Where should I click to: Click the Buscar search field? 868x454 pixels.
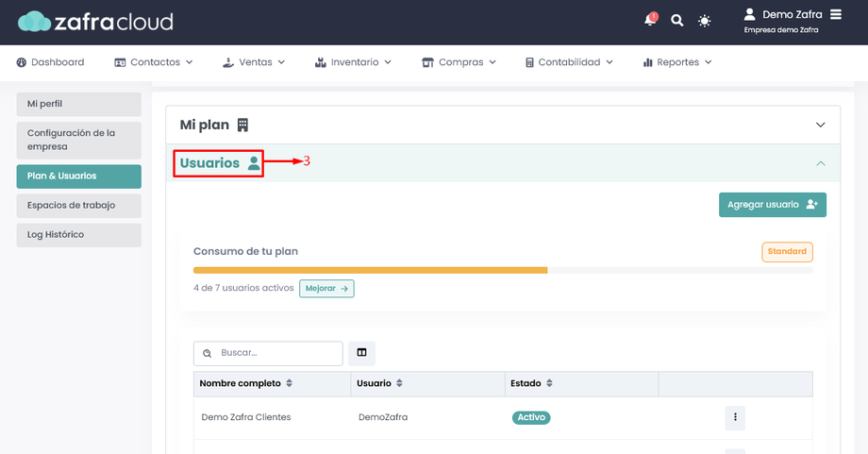click(275, 353)
